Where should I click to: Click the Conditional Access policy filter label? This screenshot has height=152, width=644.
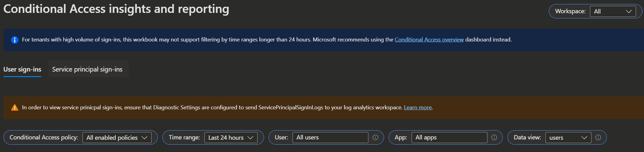pos(44,138)
